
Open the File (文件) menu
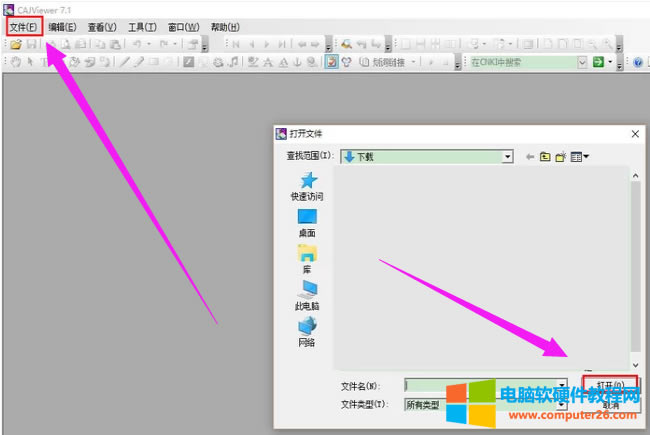(x=24, y=27)
